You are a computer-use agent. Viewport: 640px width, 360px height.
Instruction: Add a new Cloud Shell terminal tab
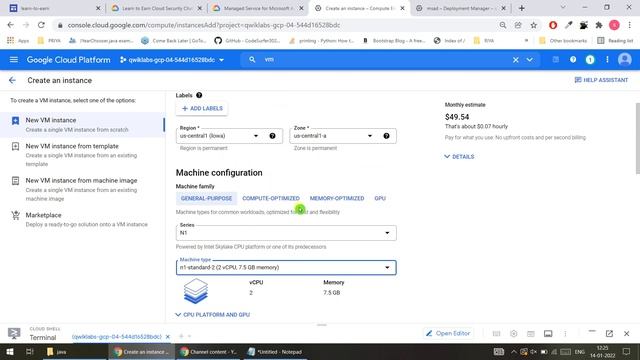(x=181, y=336)
